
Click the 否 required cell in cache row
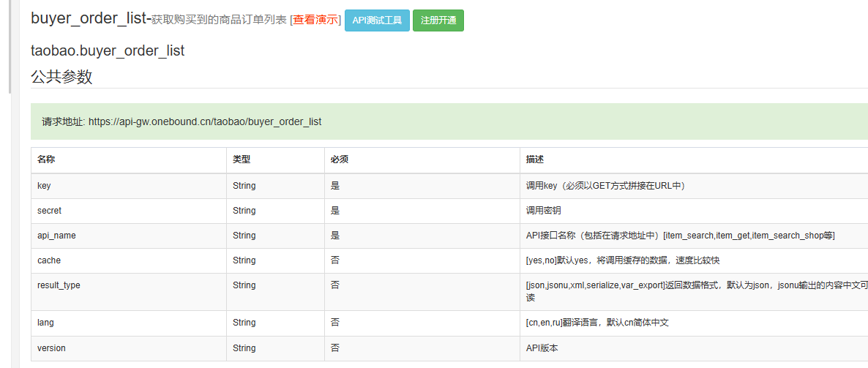[x=422, y=260]
